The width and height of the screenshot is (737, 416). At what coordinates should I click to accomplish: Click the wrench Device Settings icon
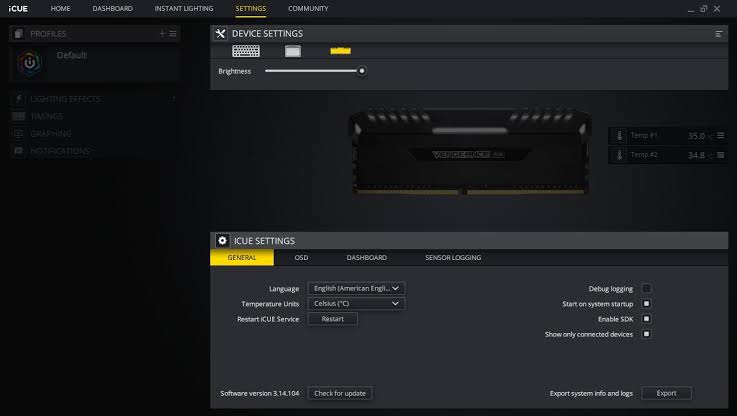pos(220,34)
